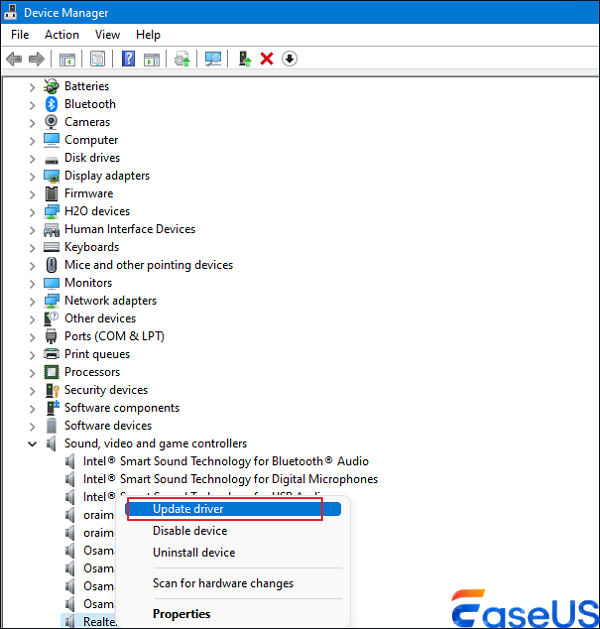Click the Processors icon
The width and height of the screenshot is (600, 629).
tap(51, 372)
